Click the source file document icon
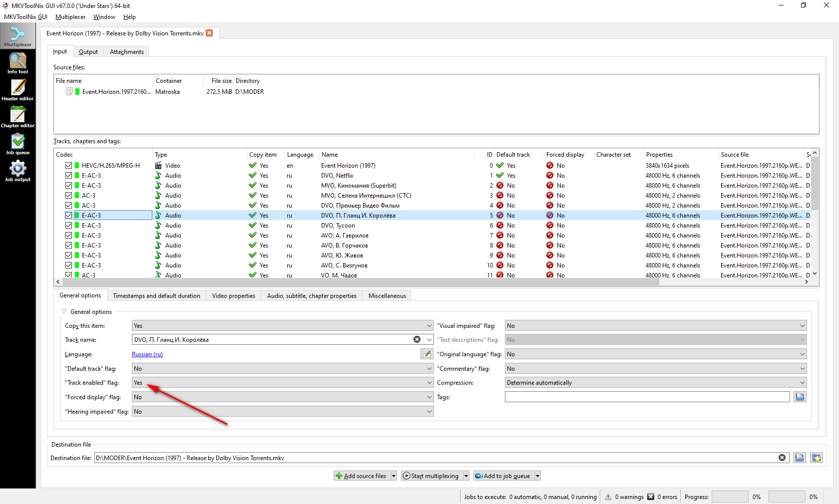 pos(69,91)
